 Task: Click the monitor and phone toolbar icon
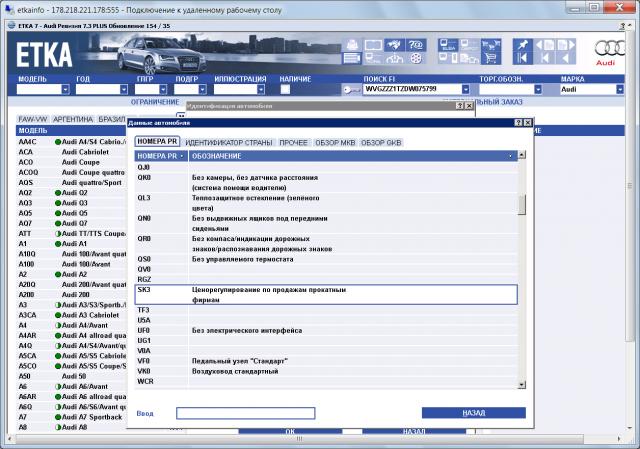(x=448, y=58)
